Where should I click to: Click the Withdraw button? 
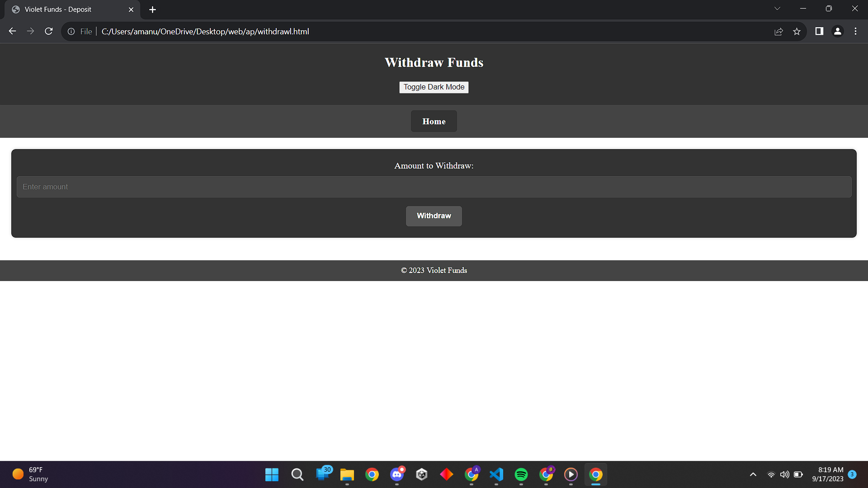click(434, 216)
